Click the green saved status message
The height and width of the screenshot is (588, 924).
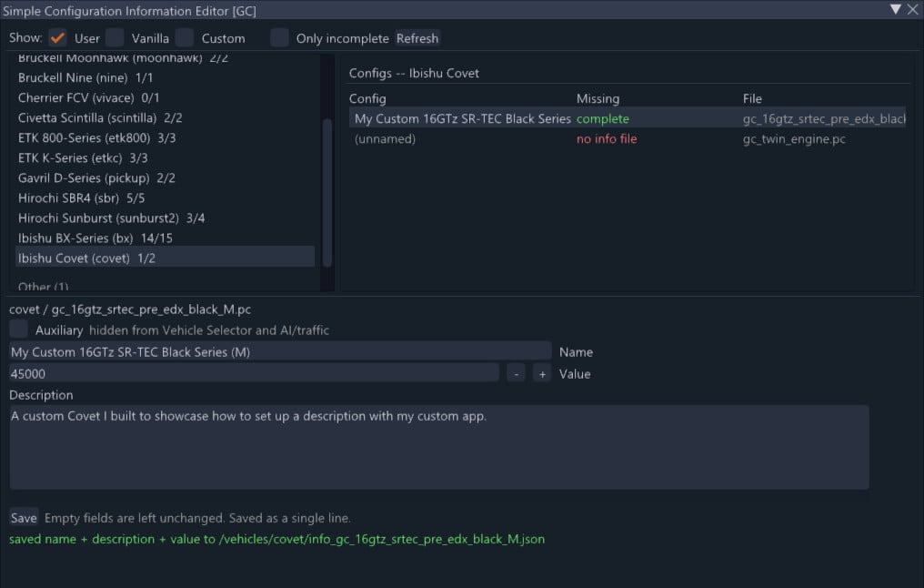(277, 539)
